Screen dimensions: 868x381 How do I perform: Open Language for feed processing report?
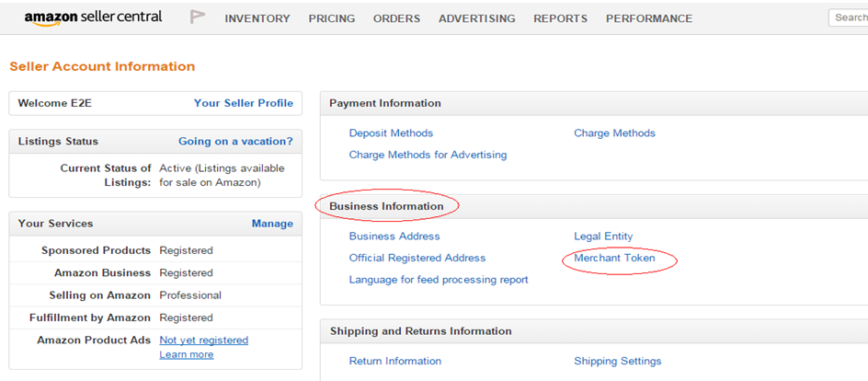pyautogui.click(x=439, y=280)
